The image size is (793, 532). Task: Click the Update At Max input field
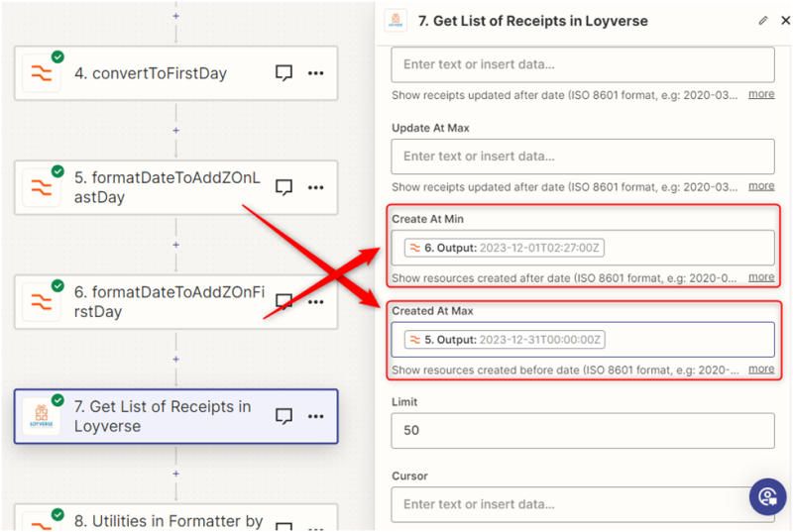click(582, 157)
